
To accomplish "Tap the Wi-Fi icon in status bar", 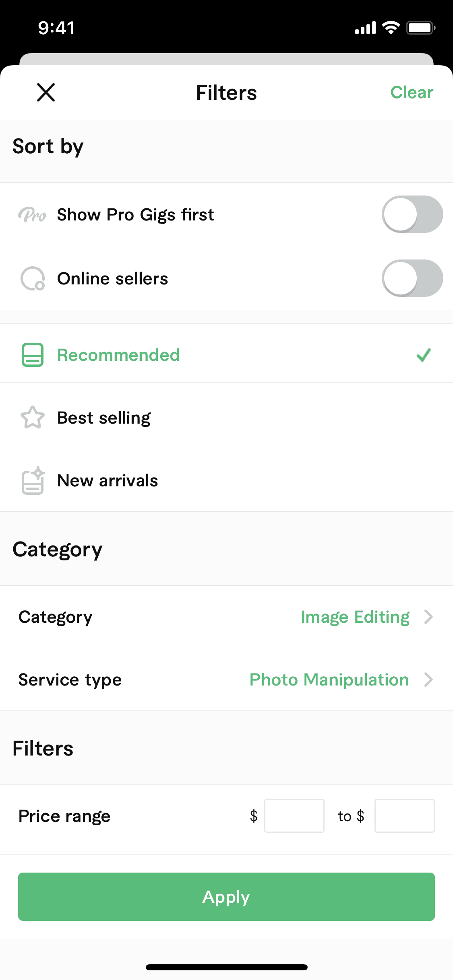I will click(391, 28).
